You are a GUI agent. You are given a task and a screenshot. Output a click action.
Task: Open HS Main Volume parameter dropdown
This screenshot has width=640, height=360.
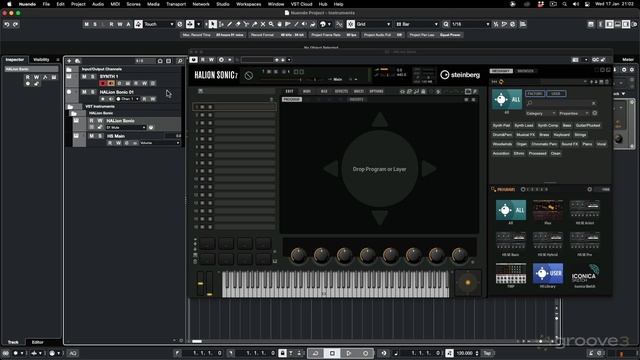[160, 143]
